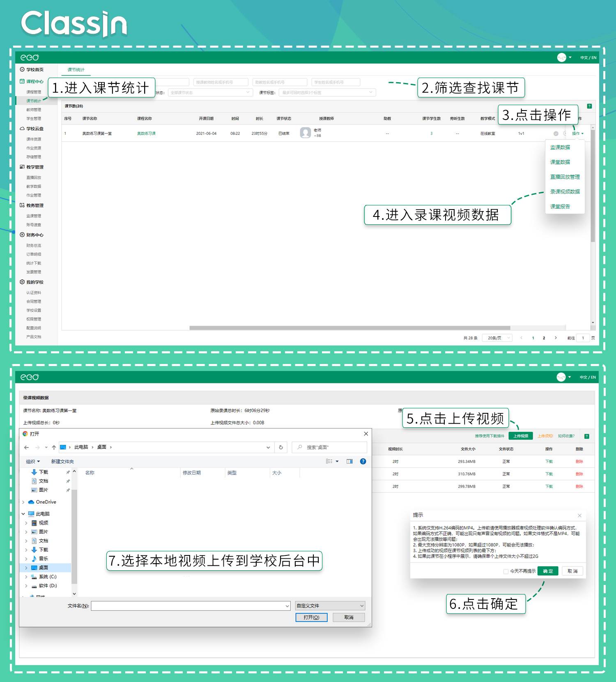Download the 293.34MB video via 下载

pyautogui.click(x=549, y=461)
